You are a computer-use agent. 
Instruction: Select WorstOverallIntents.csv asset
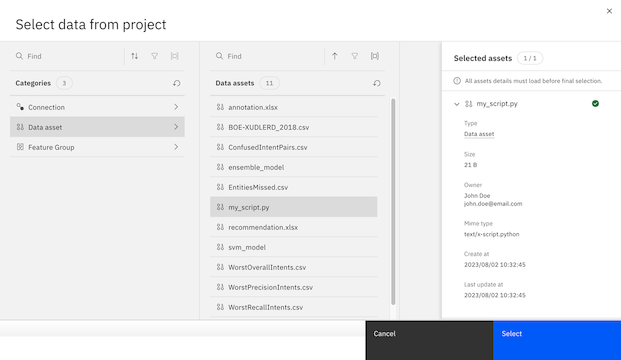(293, 267)
